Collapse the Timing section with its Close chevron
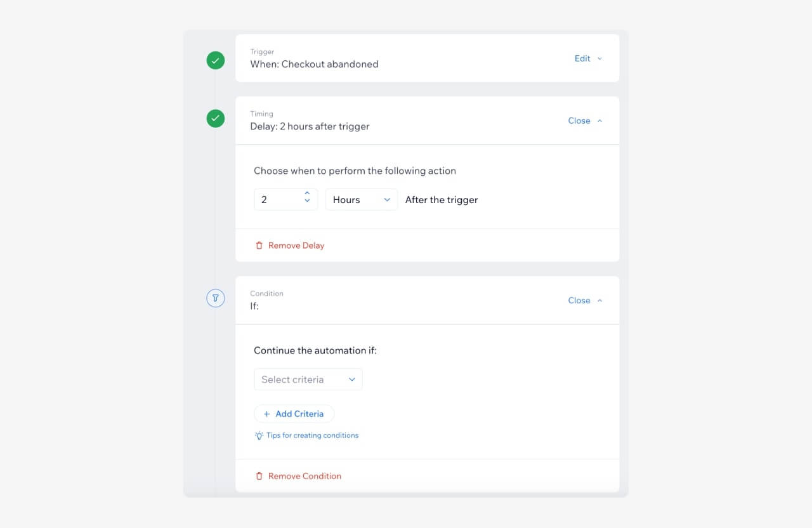812x528 pixels. click(600, 120)
